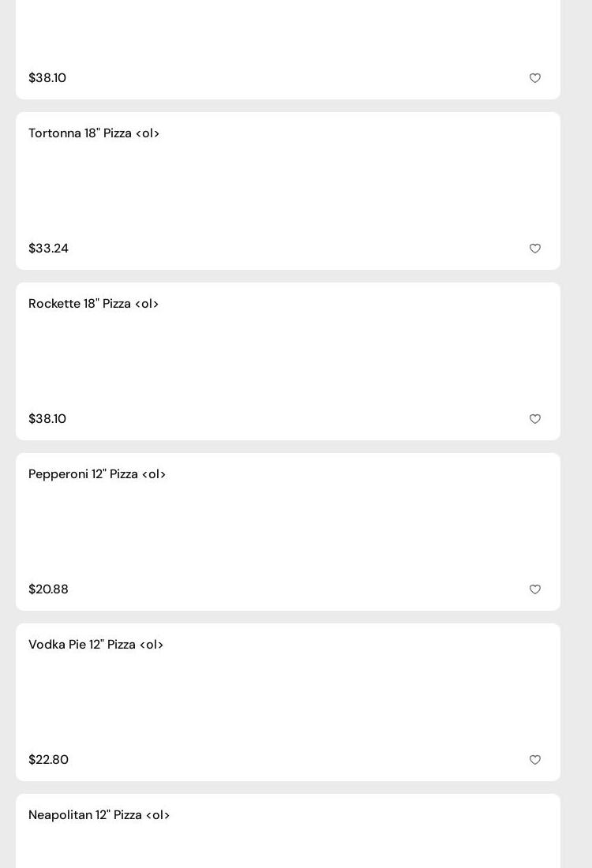The width and height of the screenshot is (592, 868).
Task: Heart the item listed above Tortonna pizza
Action: pyautogui.click(x=535, y=78)
